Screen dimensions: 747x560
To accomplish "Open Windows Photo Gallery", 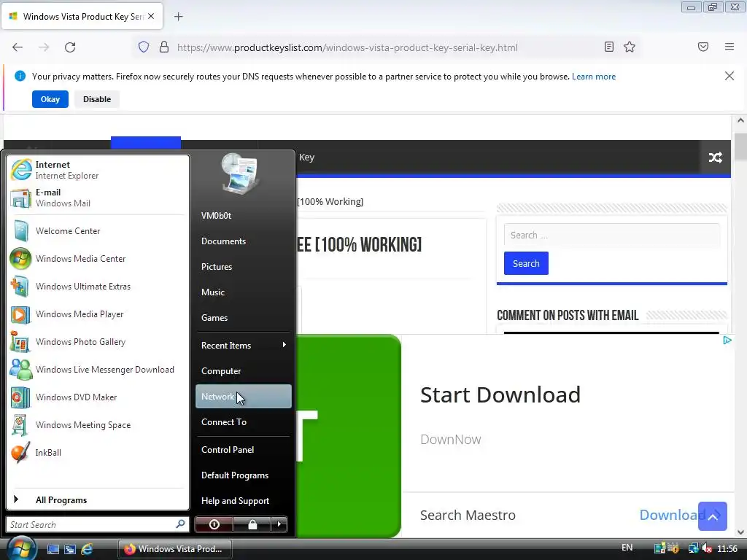I will pos(98,342).
